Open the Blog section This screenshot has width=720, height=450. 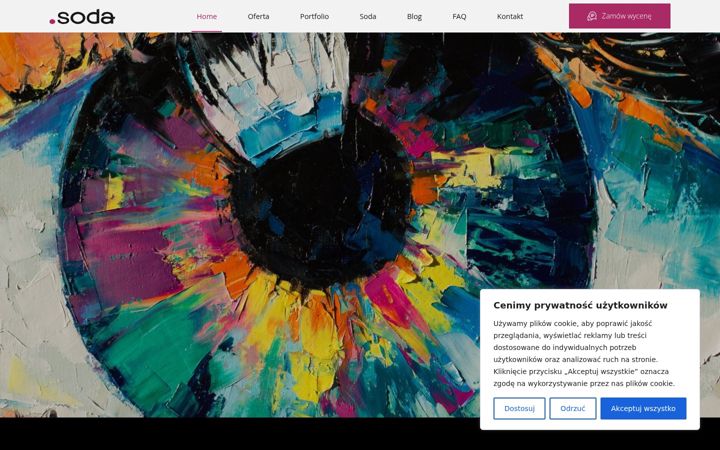click(414, 16)
